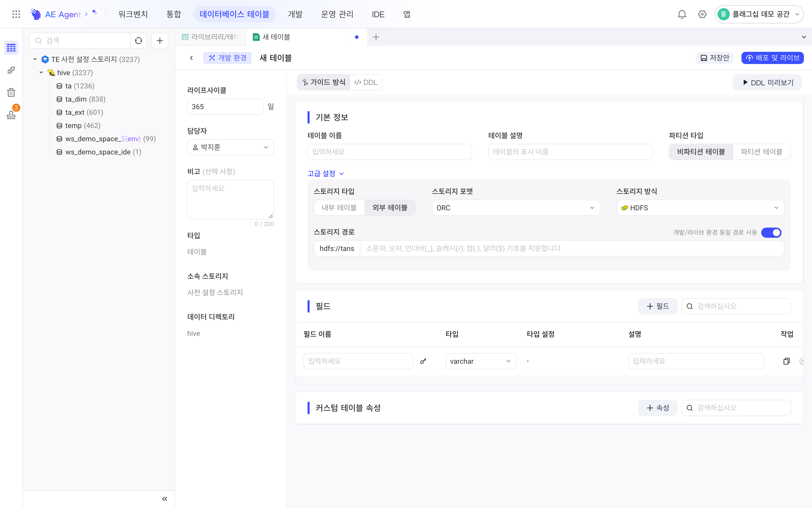
Task: Click DDL 미리보기 button
Action: [x=767, y=82]
